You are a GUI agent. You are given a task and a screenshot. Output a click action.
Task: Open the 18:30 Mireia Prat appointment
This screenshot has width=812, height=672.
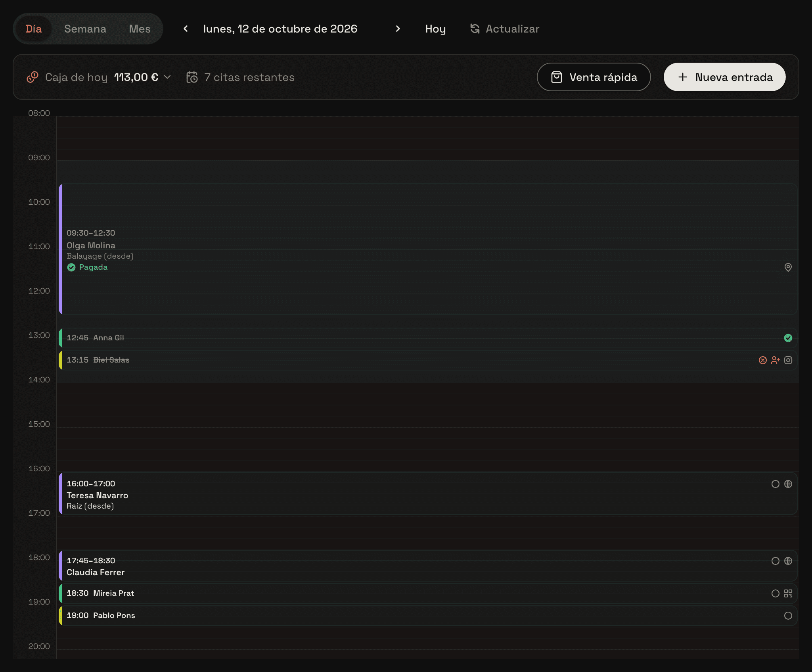(x=428, y=593)
